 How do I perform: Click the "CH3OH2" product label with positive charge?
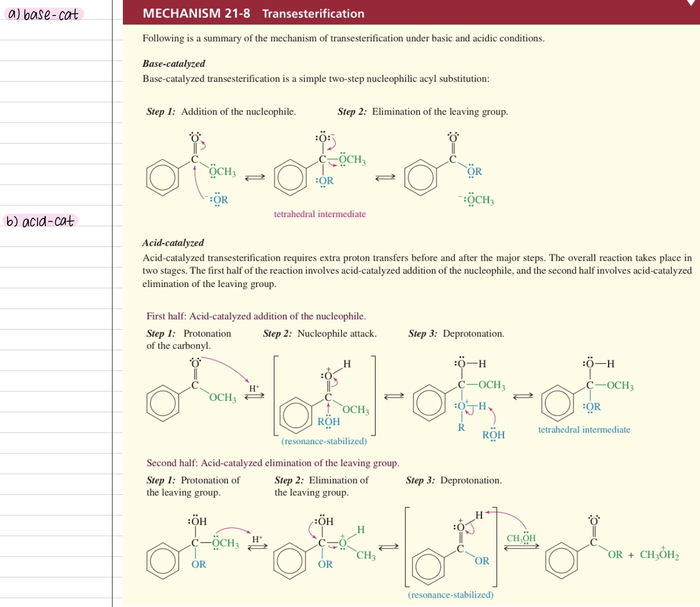coord(659,553)
